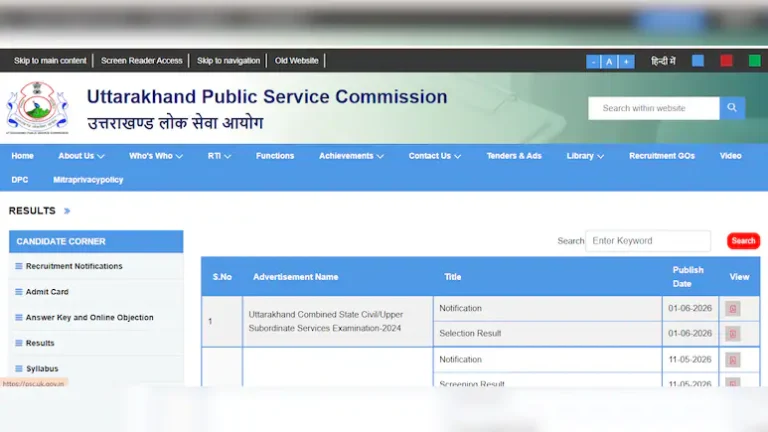Open the Old Website link
The height and width of the screenshot is (432, 768).
pos(296,61)
